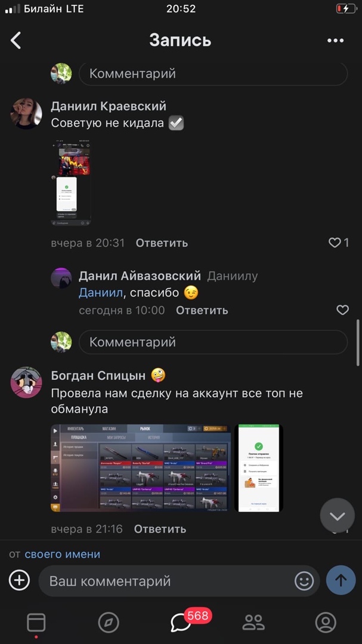
Task: Change author via 'своего имени' selector
Action: pyautogui.click(x=63, y=554)
